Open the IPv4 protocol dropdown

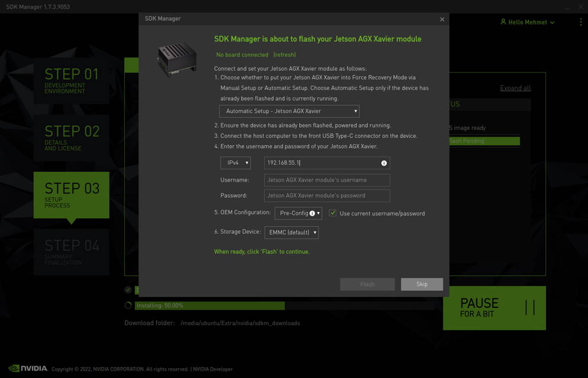click(235, 163)
